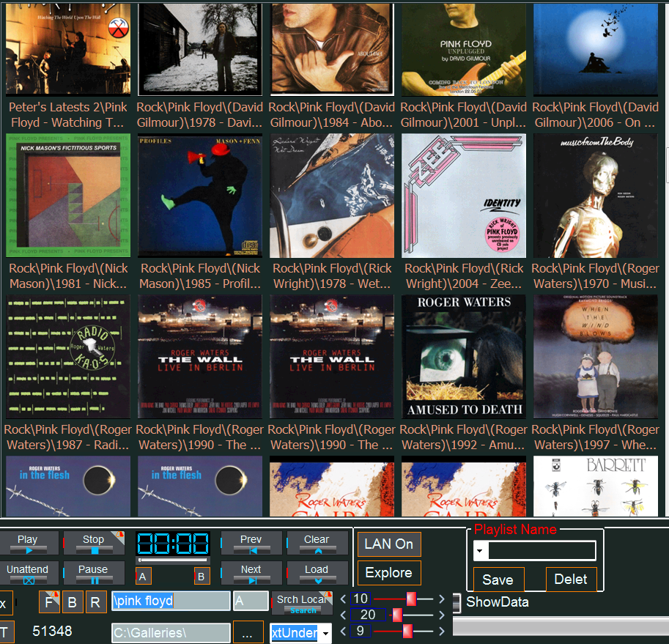Increase the value 20 with right arrow
Image resolution: width=669 pixels, height=644 pixels.
442,615
